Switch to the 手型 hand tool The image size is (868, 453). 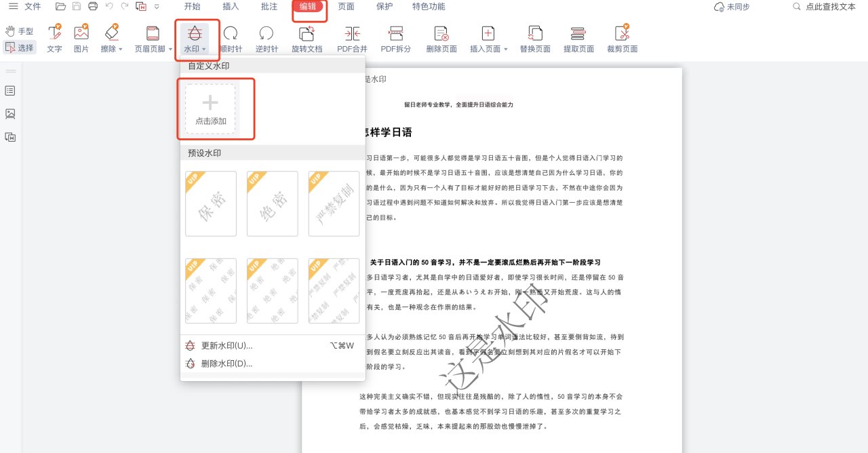(21, 30)
